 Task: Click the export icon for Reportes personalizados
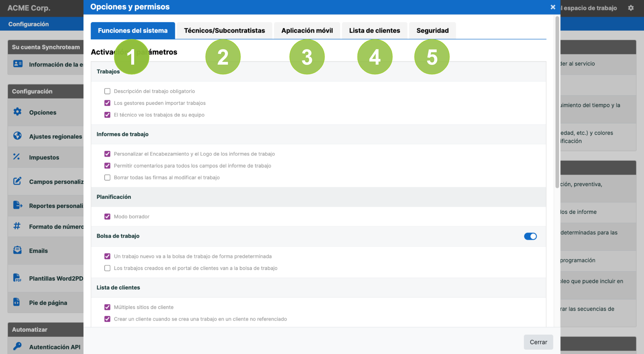pyautogui.click(x=17, y=205)
